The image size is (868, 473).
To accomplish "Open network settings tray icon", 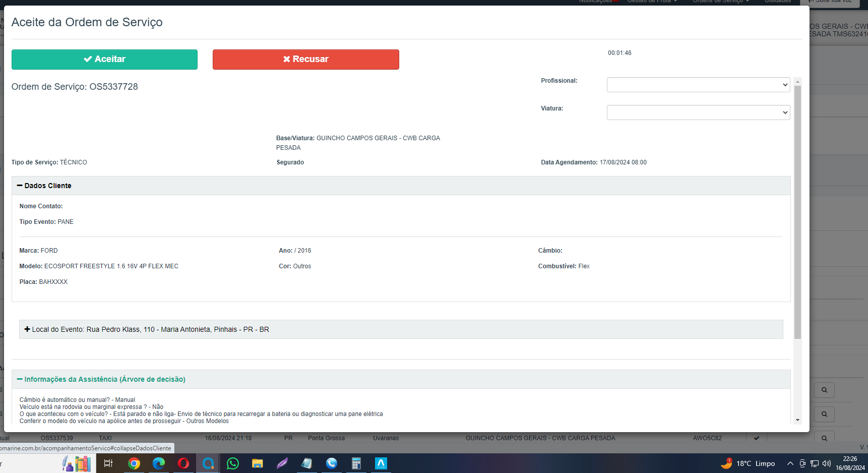I will (x=815, y=463).
